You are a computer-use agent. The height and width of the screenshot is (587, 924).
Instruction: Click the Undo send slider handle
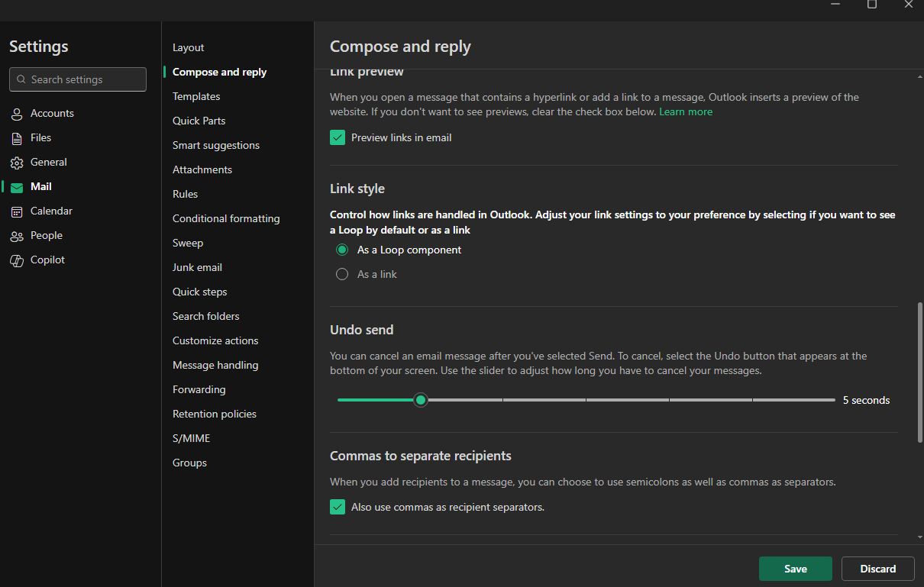[x=420, y=400]
